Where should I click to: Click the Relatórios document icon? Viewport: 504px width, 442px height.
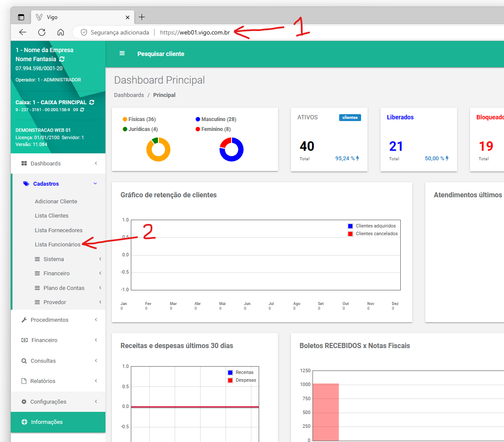24,381
